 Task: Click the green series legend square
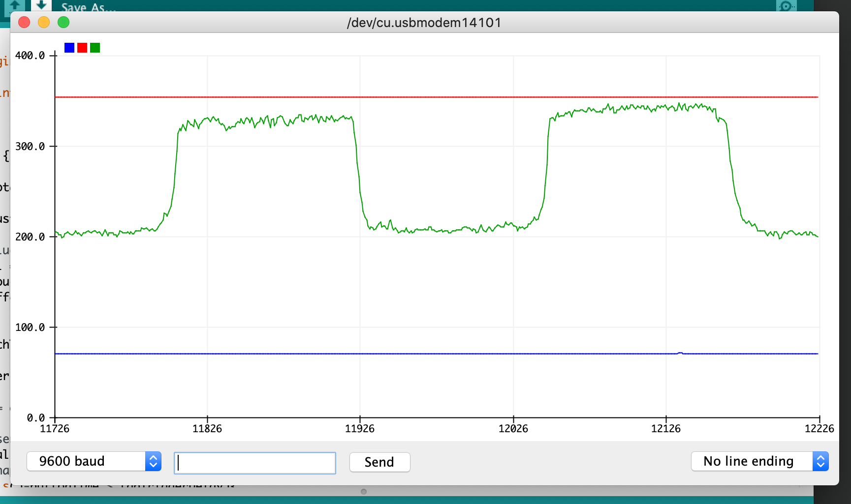click(x=95, y=48)
